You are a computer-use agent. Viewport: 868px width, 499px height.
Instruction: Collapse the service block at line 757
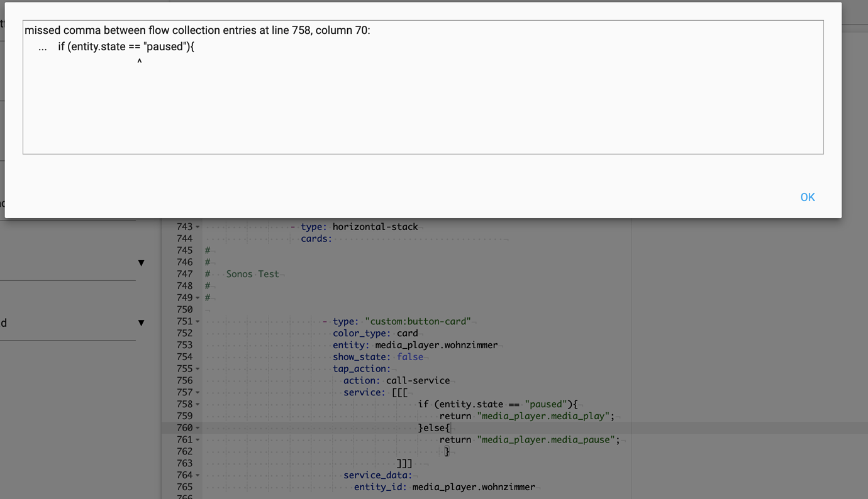pyautogui.click(x=198, y=393)
